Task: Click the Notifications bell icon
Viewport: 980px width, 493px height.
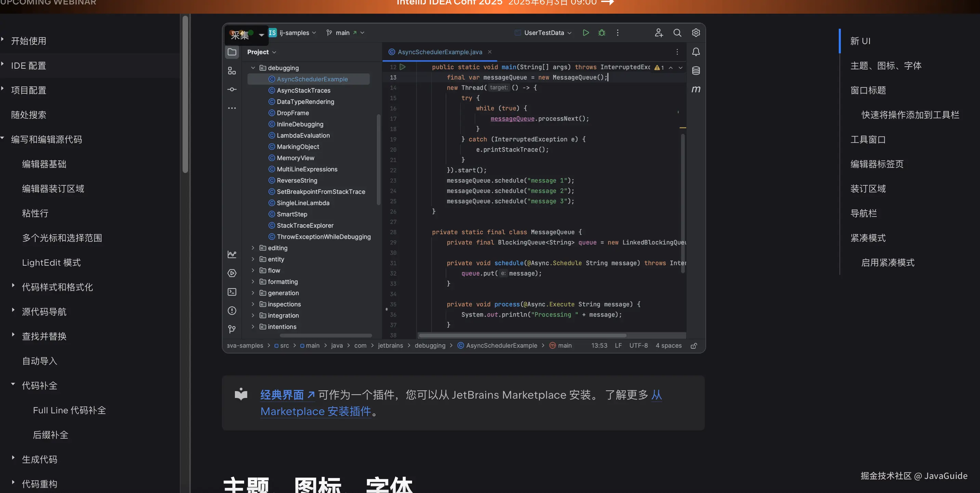Action: (x=696, y=52)
